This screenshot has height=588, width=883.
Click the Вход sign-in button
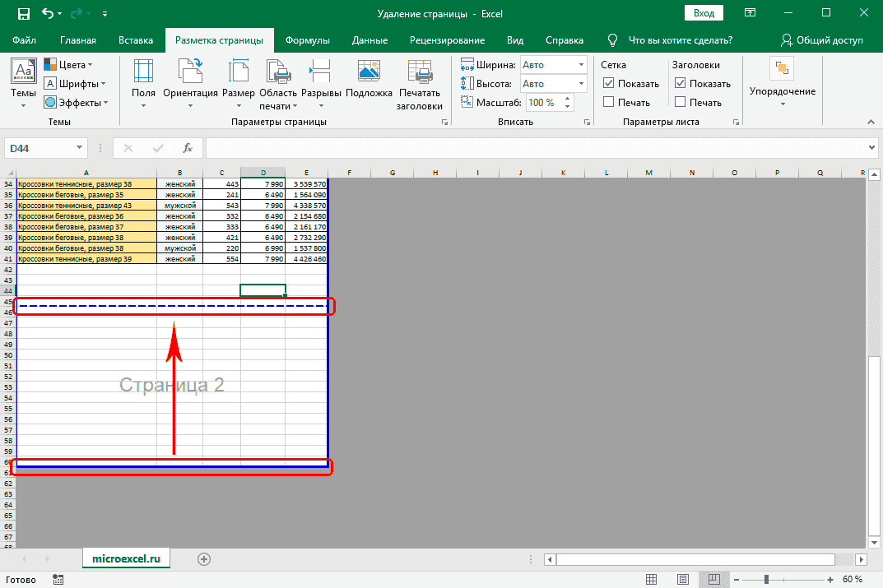tap(704, 13)
